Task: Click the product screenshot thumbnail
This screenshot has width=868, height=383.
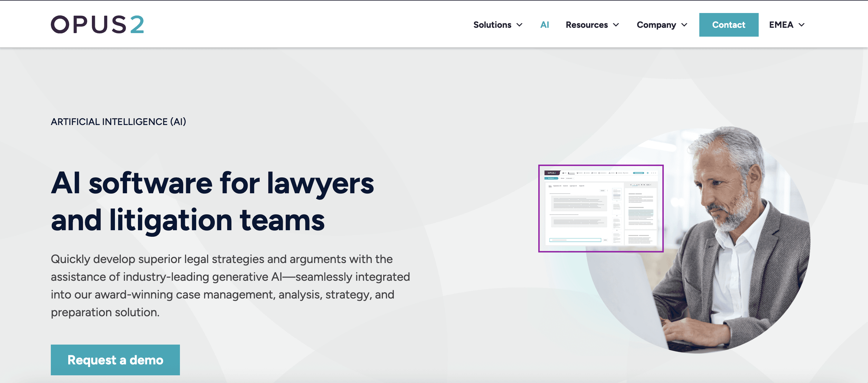Action: point(601,208)
